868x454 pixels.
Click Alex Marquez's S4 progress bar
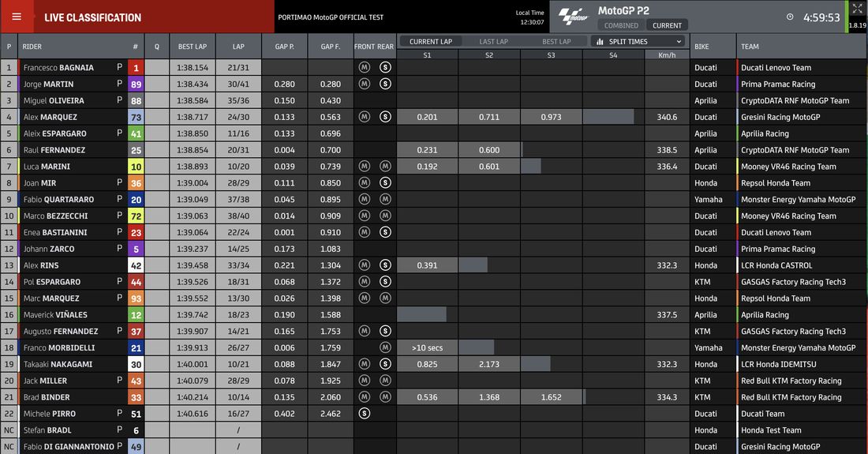(x=608, y=117)
